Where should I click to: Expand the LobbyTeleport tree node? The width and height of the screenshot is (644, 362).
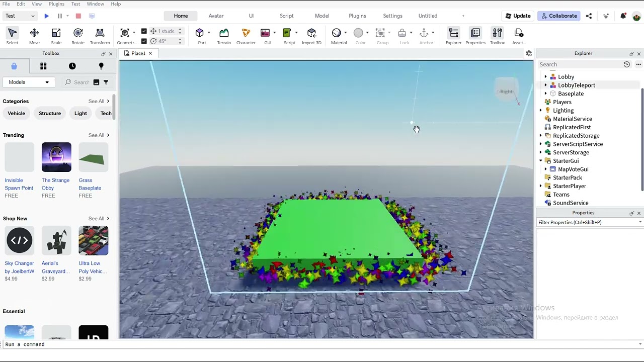click(546, 85)
